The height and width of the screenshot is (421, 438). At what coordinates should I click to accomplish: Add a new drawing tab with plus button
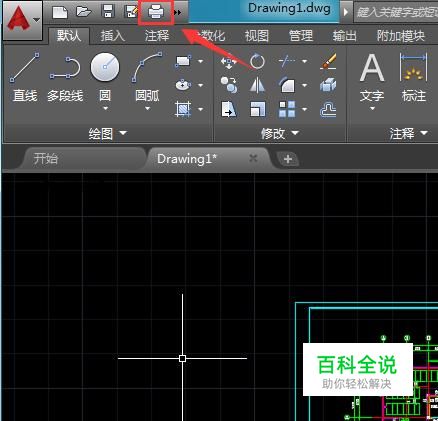coord(288,159)
